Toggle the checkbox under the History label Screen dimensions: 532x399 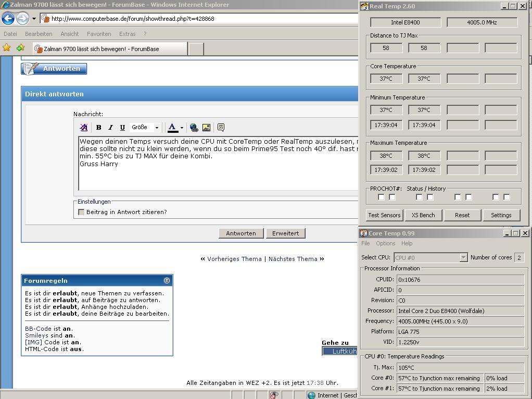point(430,197)
